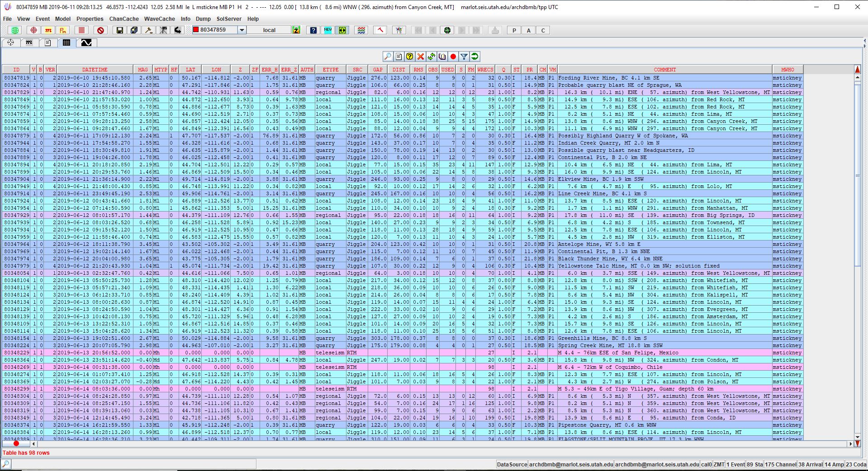Click the green globe toolbar icon

[15, 30]
